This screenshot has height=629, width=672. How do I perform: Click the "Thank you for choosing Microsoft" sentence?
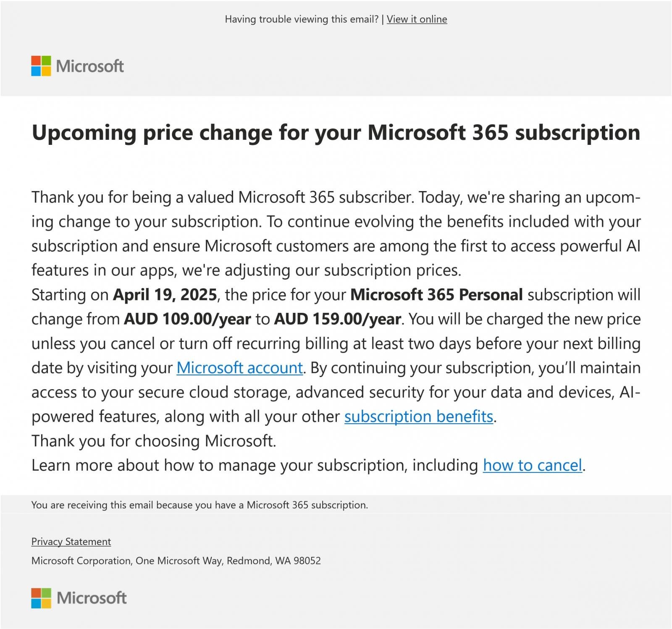click(154, 441)
